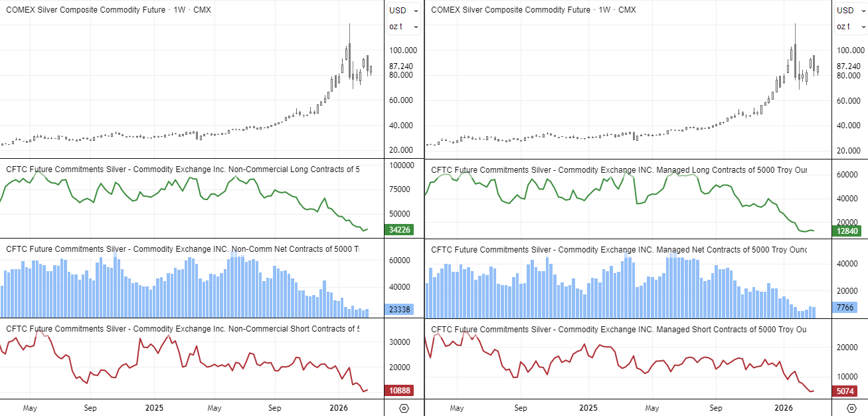
Task: Open the chart settings gear in left chart
Action: 404,407
